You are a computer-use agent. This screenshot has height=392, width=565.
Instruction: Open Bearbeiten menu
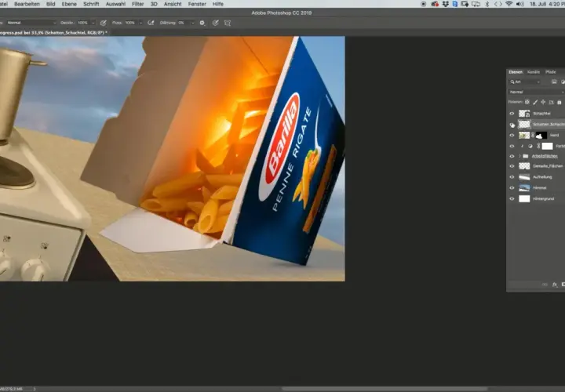(27, 4)
